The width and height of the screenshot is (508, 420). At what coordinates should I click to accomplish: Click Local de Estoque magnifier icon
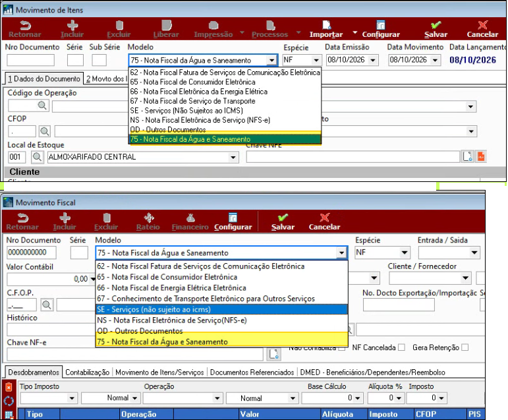(38, 157)
